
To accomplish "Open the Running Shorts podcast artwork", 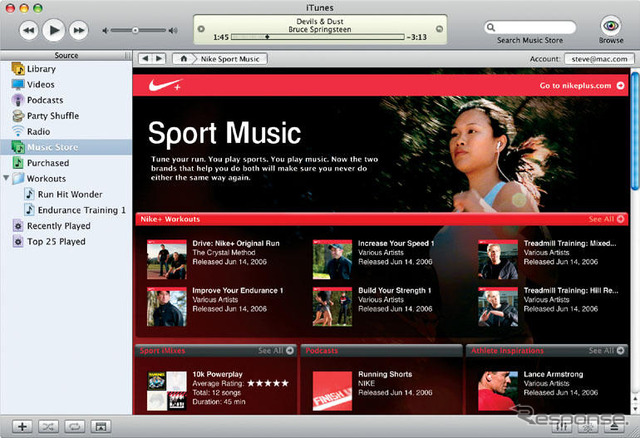I will [x=332, y=391].
